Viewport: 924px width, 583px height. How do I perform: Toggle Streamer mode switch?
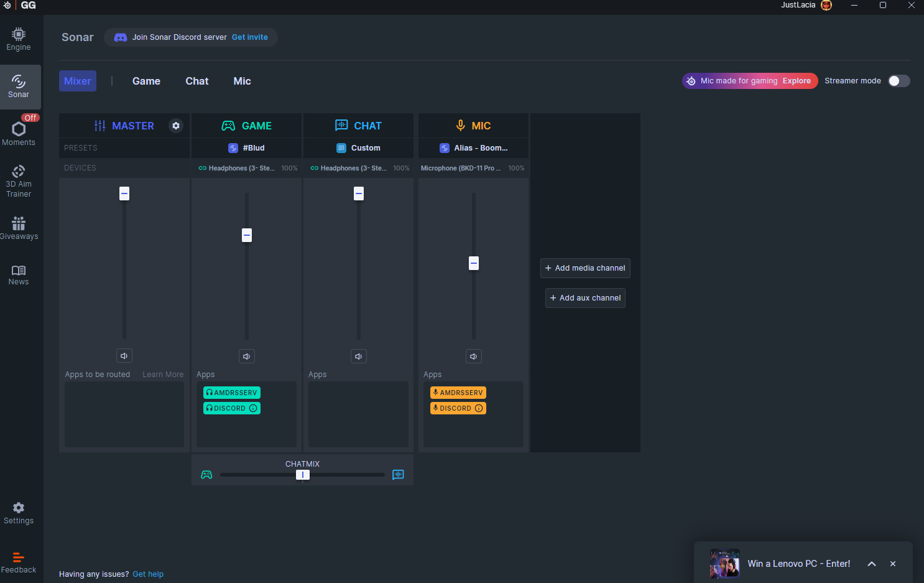(899, 81)
